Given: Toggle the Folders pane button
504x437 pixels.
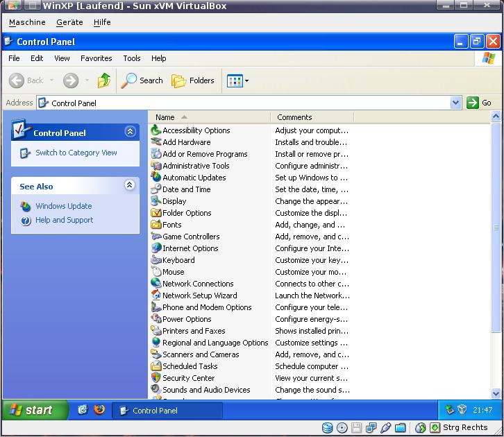Looking at the screenshot, I should (x=193, y=80).
